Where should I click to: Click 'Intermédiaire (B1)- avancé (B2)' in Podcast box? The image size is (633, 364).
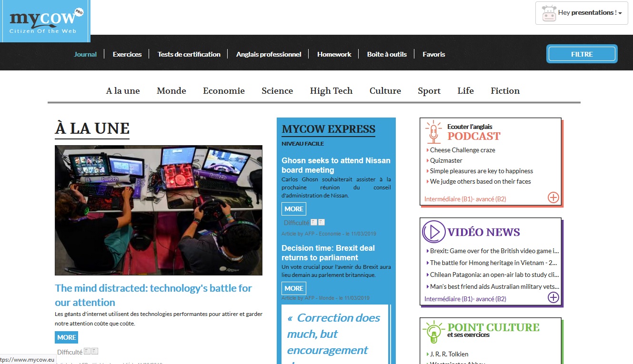465,199
